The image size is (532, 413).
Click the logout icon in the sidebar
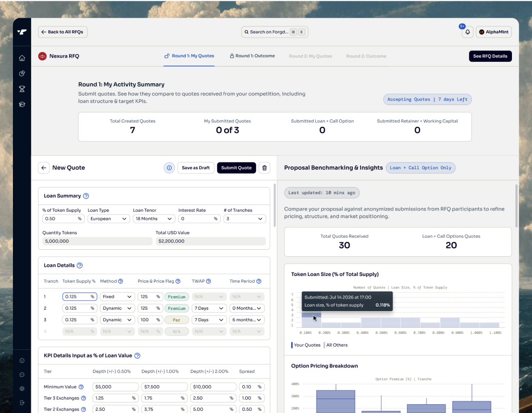coord(22,402)
